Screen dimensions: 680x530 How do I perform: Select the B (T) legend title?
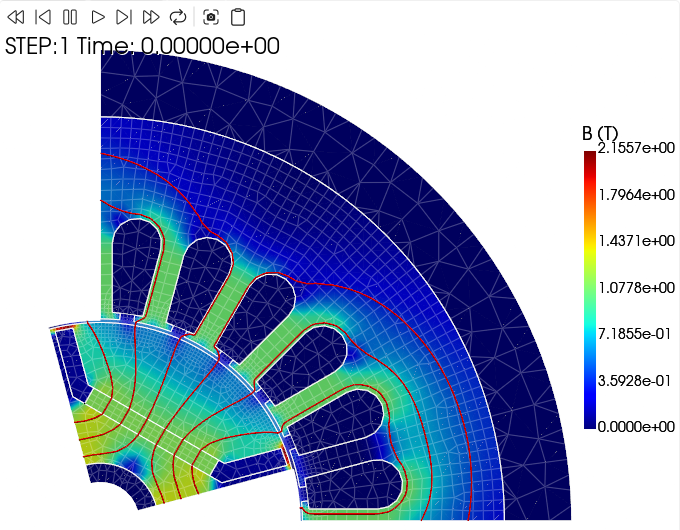coord(600,133)
